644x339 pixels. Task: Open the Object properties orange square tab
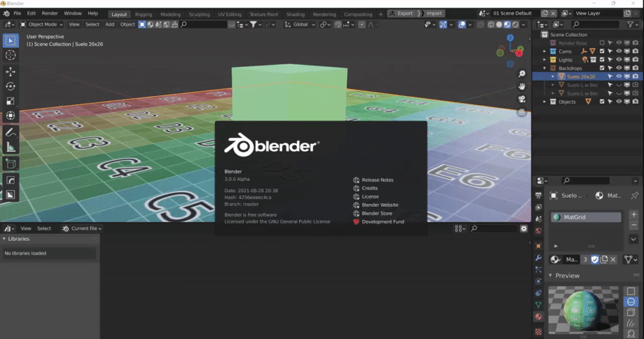pyautogui.click(x=538, y=246)
